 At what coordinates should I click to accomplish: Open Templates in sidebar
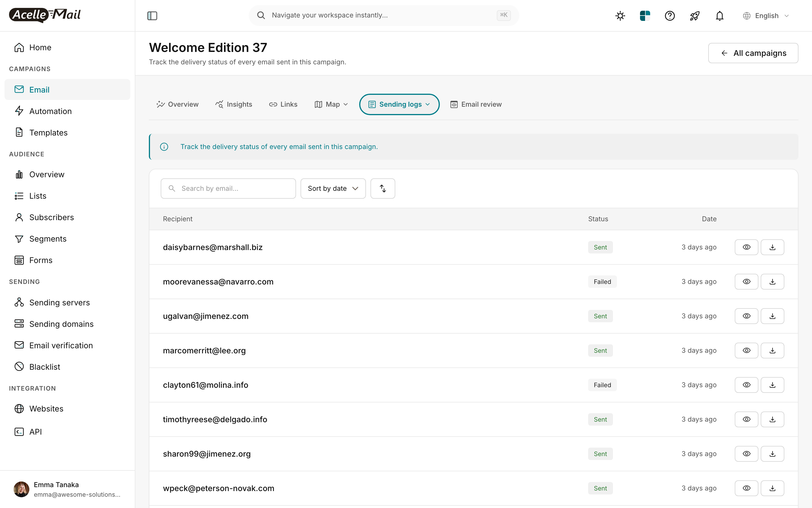67,133
